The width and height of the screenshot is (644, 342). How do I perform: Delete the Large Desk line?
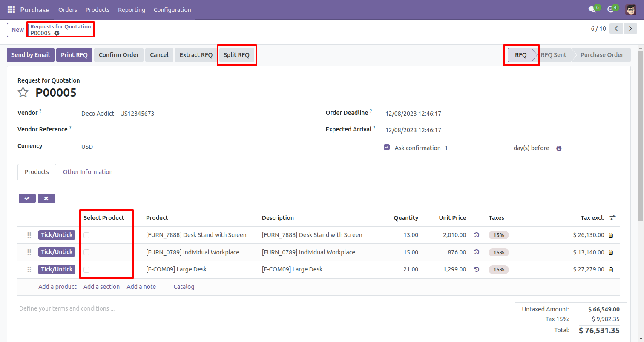pos(611,269)
